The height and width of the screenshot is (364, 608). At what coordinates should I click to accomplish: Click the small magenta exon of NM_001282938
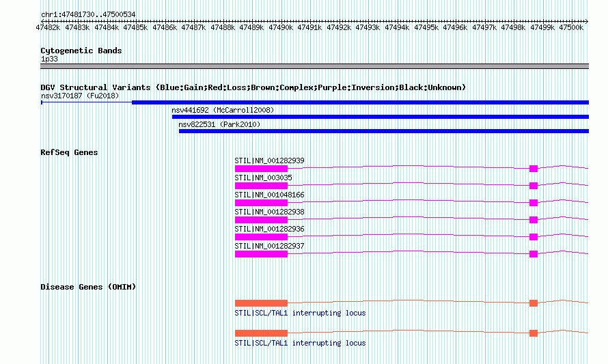(534, 220)
